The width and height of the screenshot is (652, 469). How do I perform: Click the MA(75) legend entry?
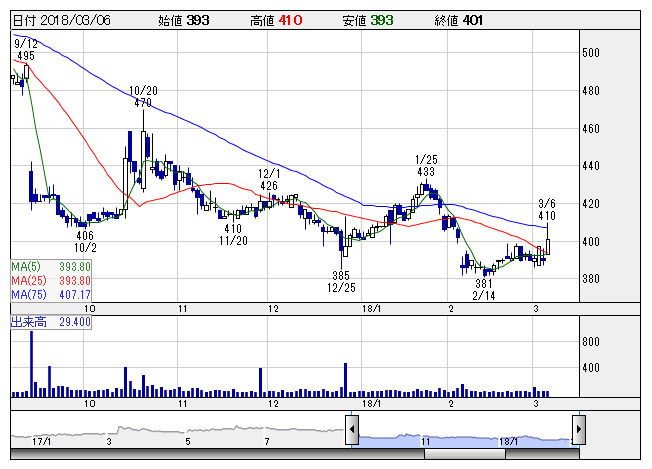(51, 294)
